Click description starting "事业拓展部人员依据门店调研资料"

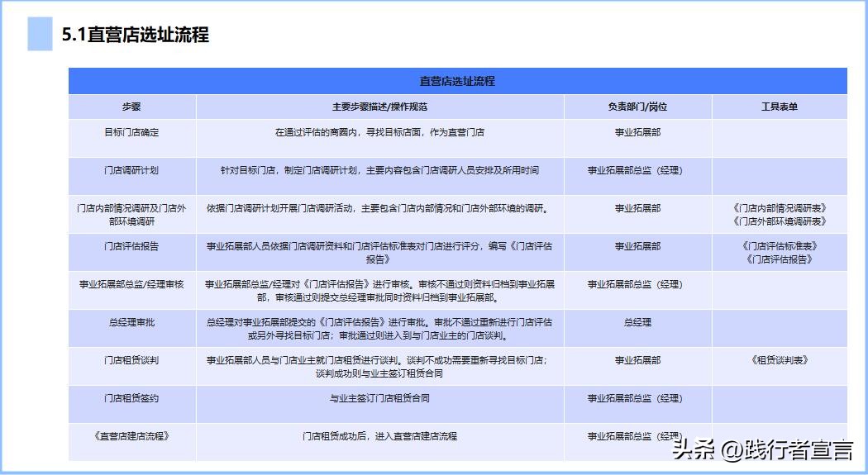379,253
